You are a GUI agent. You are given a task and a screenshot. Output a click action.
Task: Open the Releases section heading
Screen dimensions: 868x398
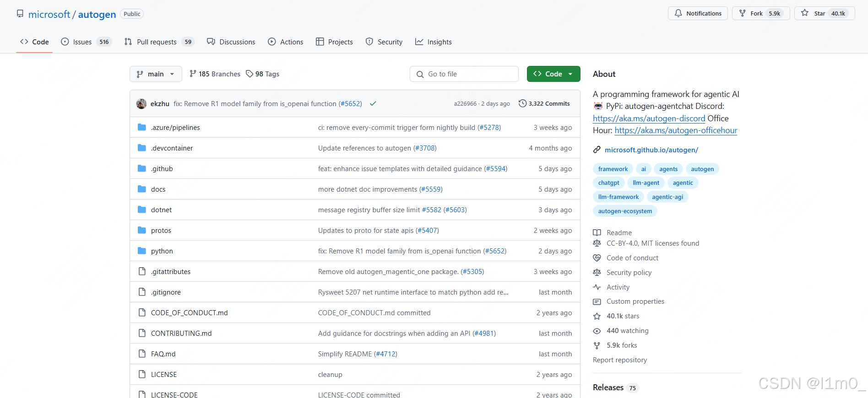[x=608, y=387]
